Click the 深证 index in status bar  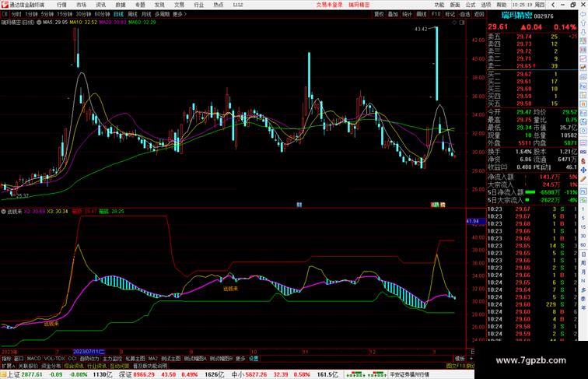click(x=125, y=374)
